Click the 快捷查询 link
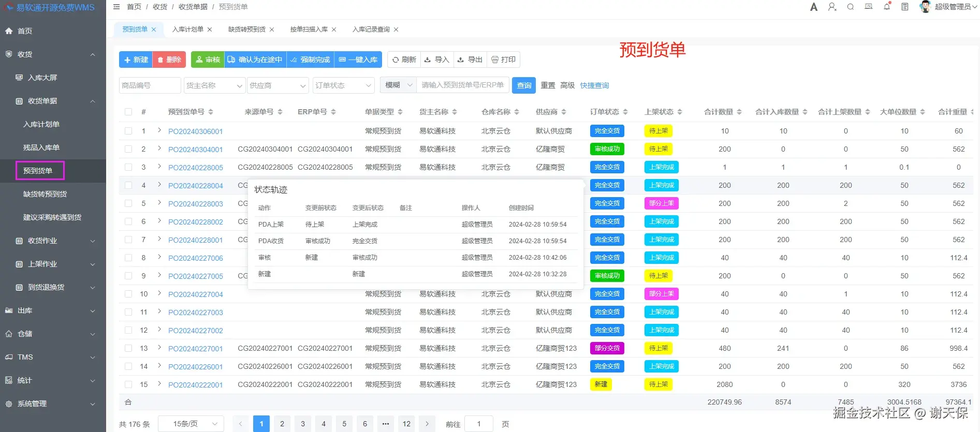Image resolution: width=980 pixels, height=432 pixels. 594,85
